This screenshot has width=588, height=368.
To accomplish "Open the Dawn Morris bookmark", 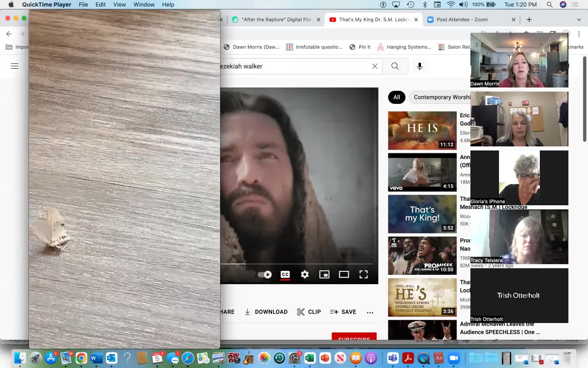I will pos(252,47).
